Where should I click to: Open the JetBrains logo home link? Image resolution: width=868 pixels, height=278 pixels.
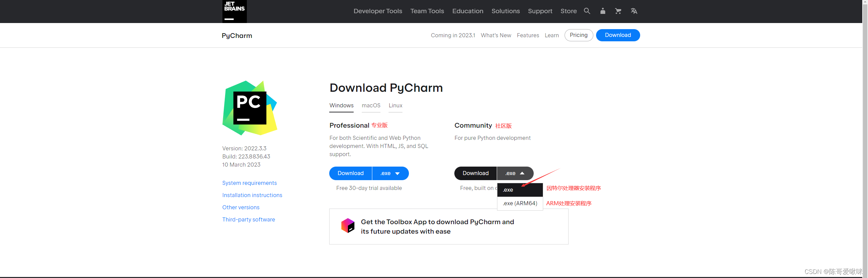point(234,11)
